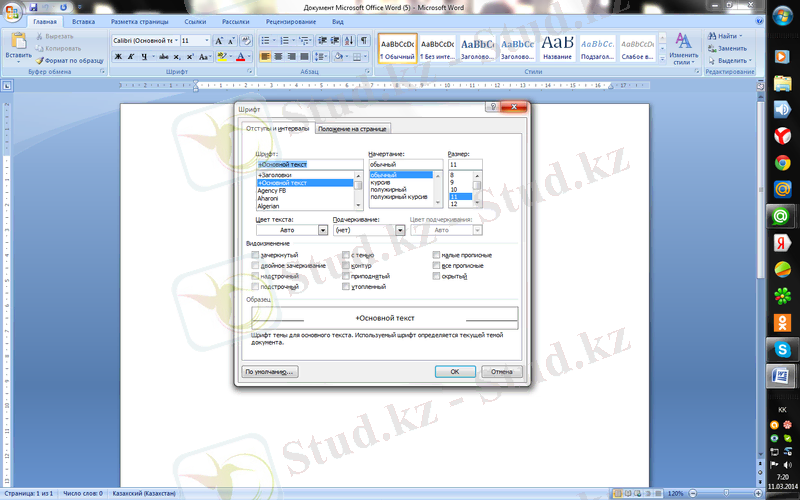The image size is (800, 500).
Task: Click the Bold (Ж) formatting icon
Action: (118, 57)
